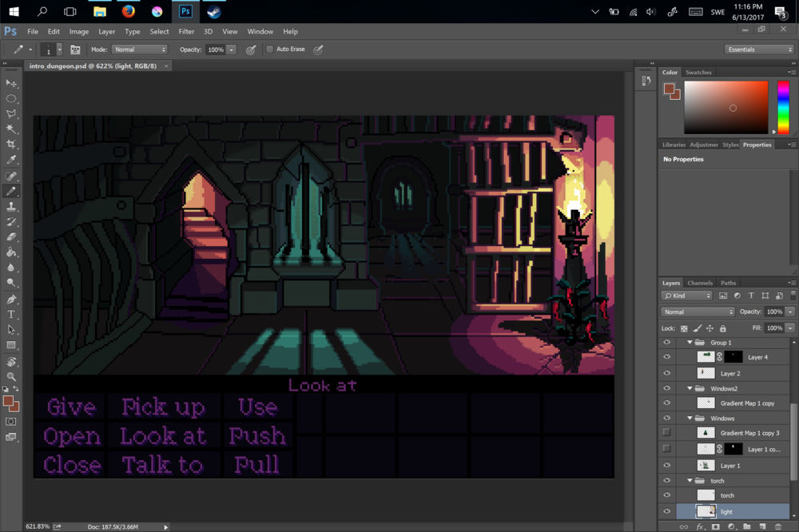
Task: Select the Type tool
Action: pos(11,315)
